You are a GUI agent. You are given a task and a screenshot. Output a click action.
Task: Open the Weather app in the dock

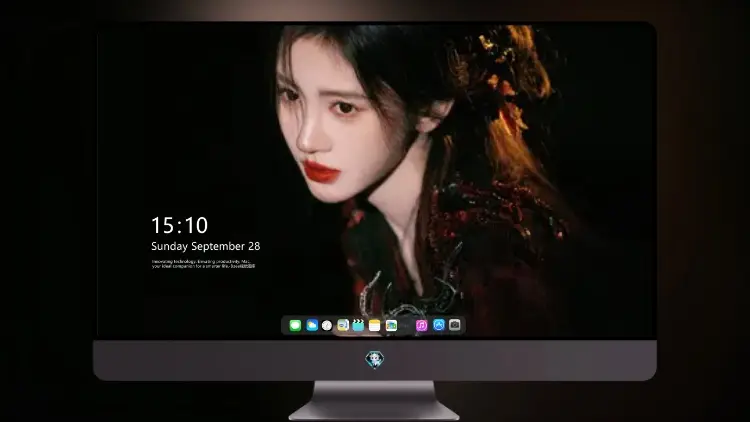click(x=312, y=325)
